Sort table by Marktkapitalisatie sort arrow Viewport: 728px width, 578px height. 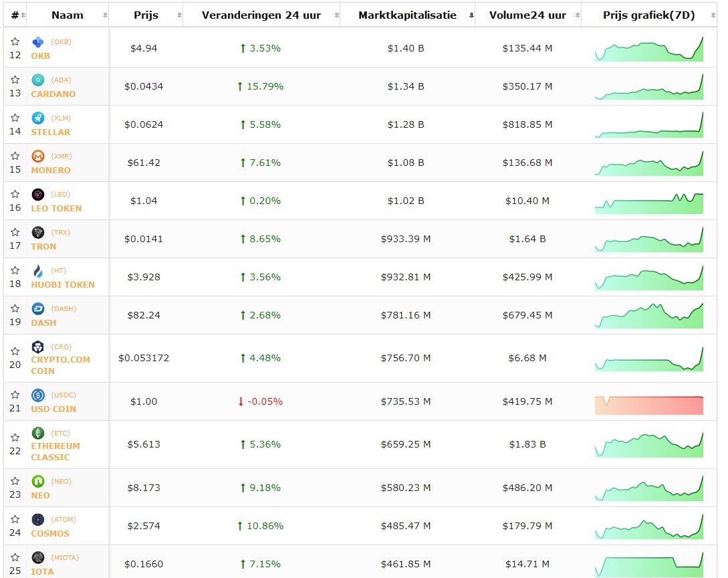[471, 15]
